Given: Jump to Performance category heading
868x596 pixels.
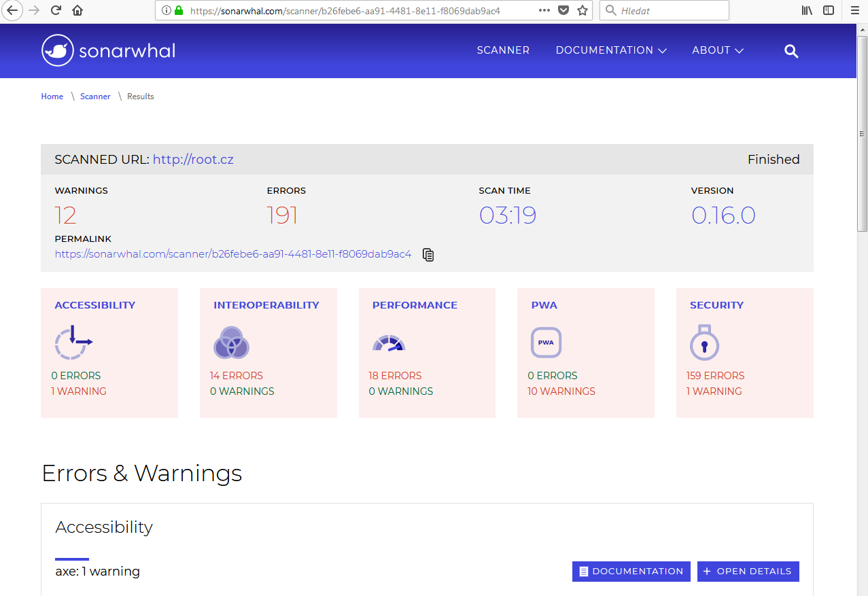Looking at the screenshot, I should [x=415, y=305].
